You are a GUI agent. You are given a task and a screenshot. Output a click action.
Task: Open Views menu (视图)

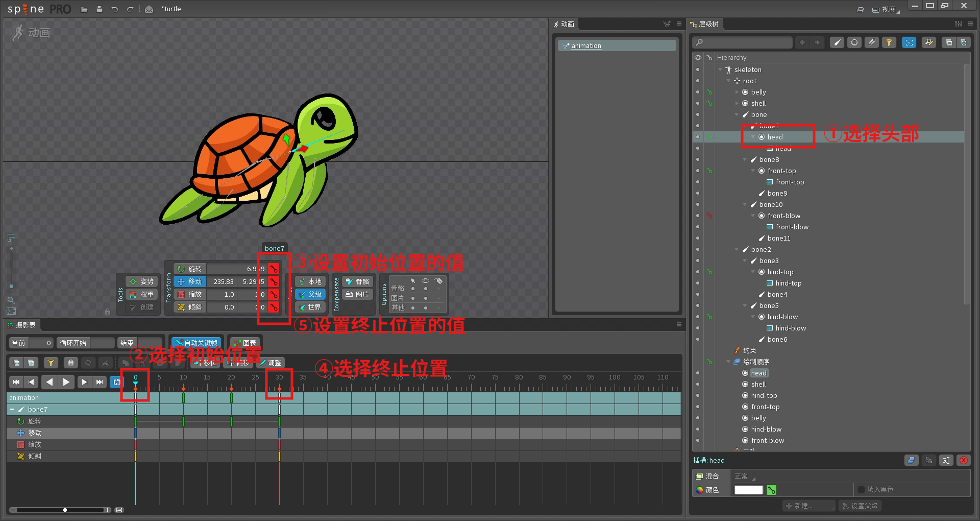886,9
